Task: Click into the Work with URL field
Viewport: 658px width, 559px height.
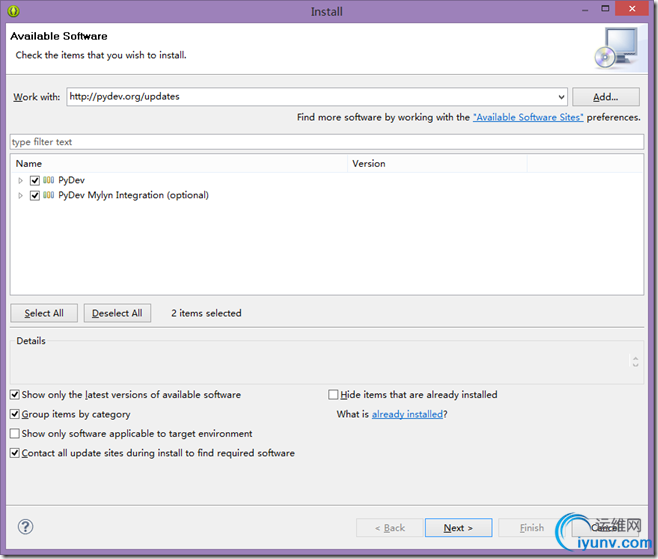Action: tap(311, 97)
